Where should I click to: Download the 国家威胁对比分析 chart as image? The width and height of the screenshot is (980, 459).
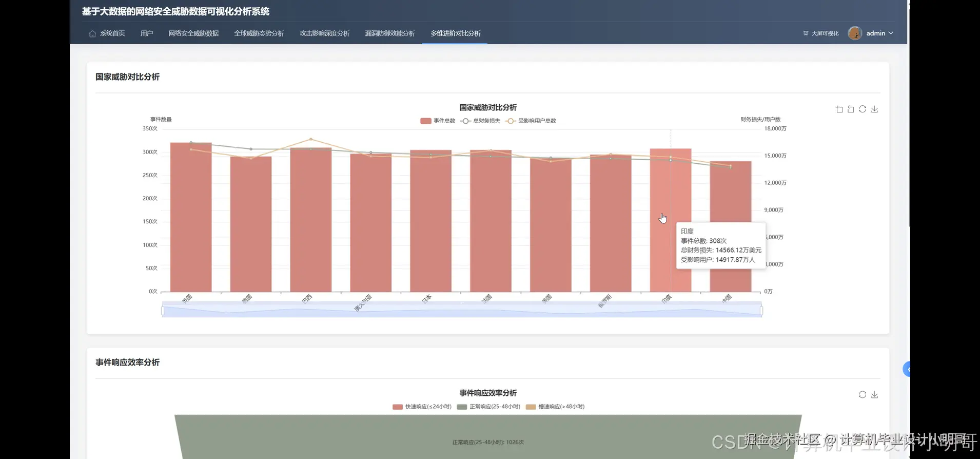[874, 109]
